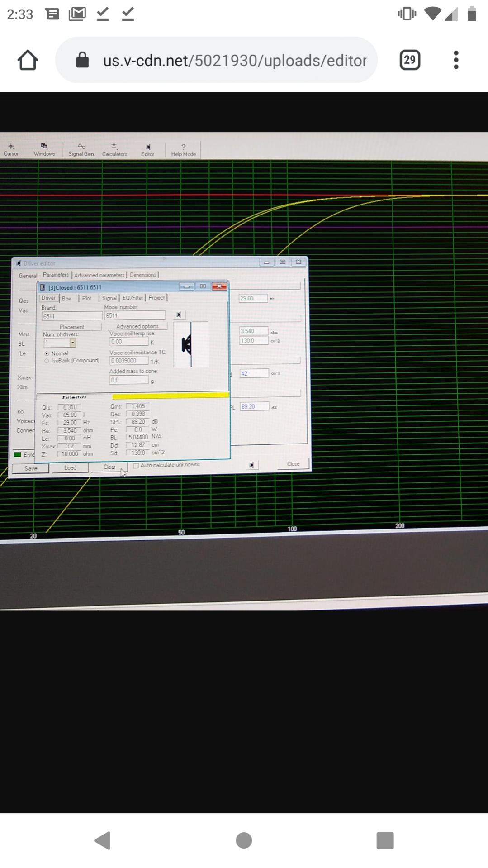Screen dimensions: 488x868
Task: Switch to the Project tab
Action: pyautogui.click(x=156, y=297)
